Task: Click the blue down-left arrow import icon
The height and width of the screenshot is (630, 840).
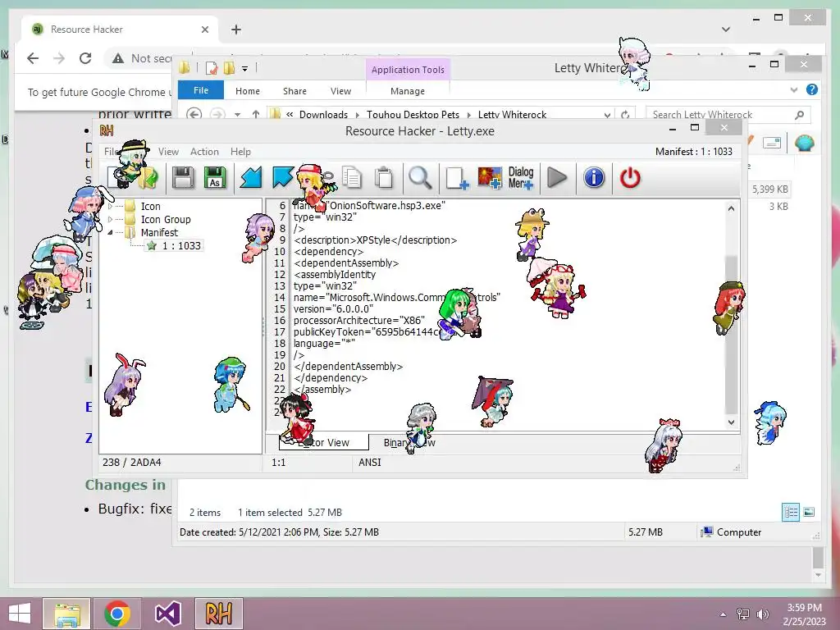Action: pyautogui.click(x=251, y=178)
